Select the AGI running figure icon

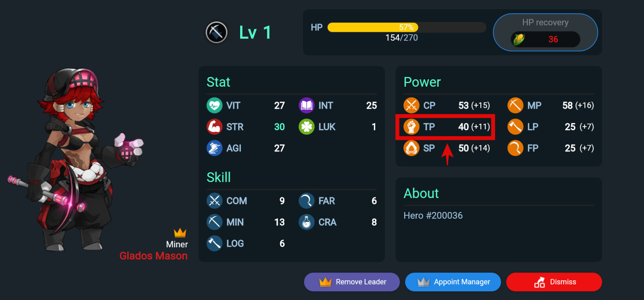(214, 148)
